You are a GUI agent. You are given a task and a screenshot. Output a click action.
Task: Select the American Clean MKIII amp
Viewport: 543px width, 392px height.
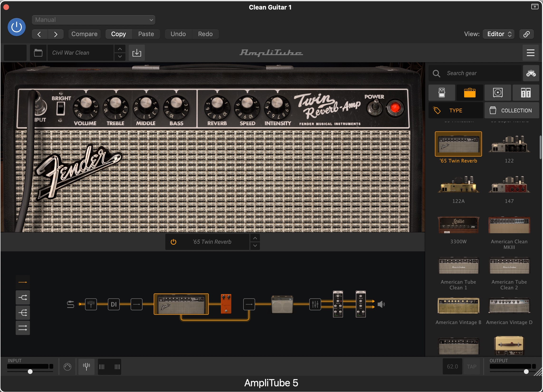tap(509, 225)
